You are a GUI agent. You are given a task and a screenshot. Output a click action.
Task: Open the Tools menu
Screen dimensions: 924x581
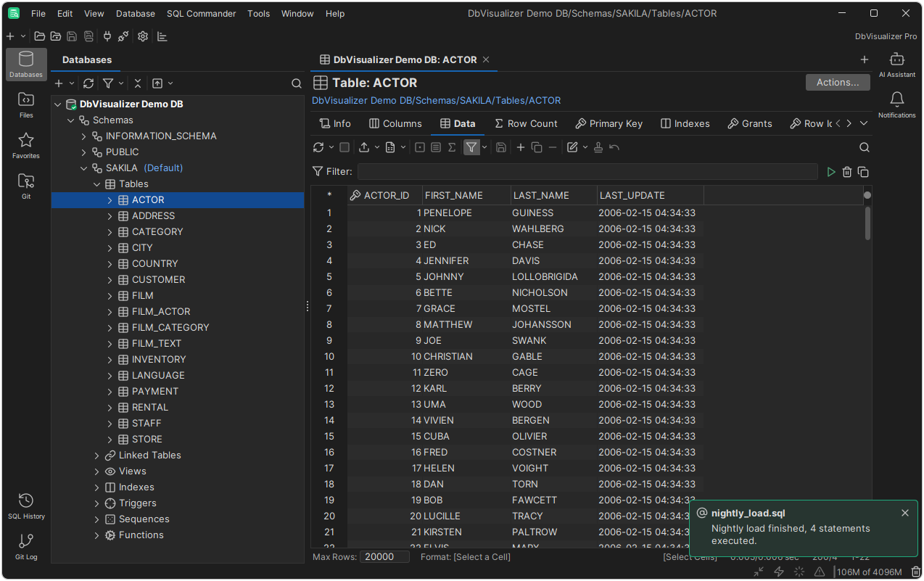(258, 14)
